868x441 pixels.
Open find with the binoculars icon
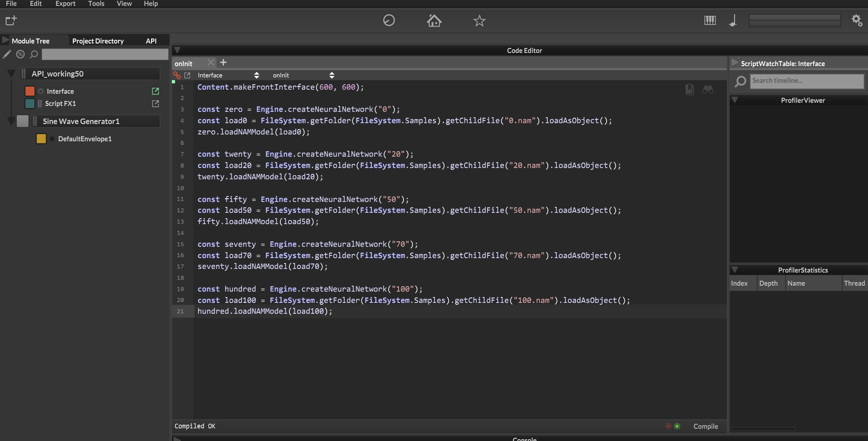708,90
